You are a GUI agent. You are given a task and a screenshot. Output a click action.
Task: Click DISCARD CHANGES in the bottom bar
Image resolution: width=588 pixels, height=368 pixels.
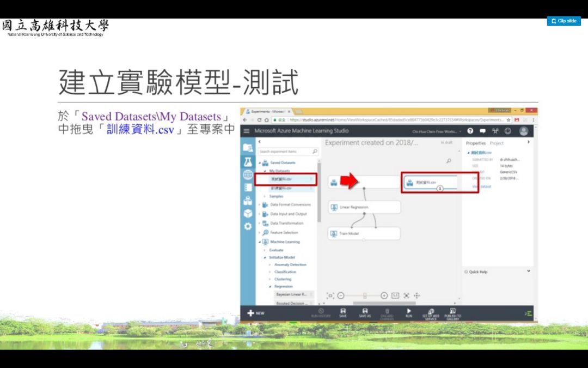tap(387, 314)
